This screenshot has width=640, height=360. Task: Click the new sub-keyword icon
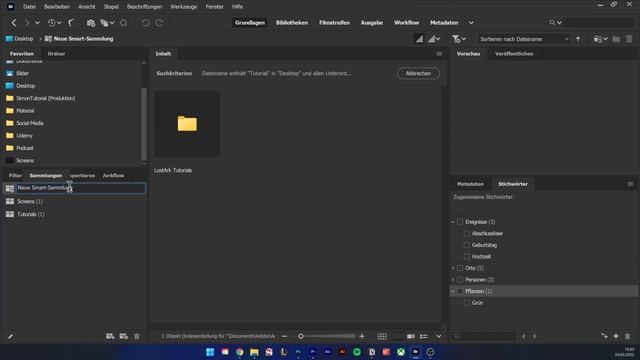click(x=604, y=336)
